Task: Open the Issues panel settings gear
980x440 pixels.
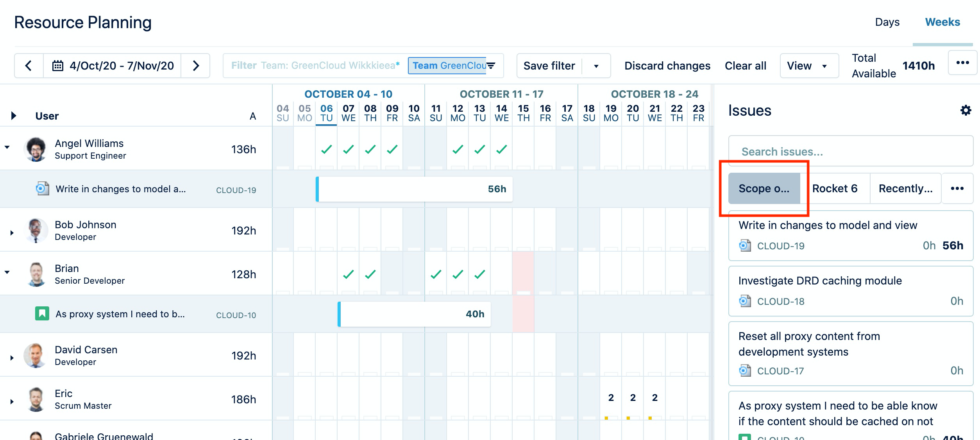Action: pyautogui.click(x=966, y=111)
